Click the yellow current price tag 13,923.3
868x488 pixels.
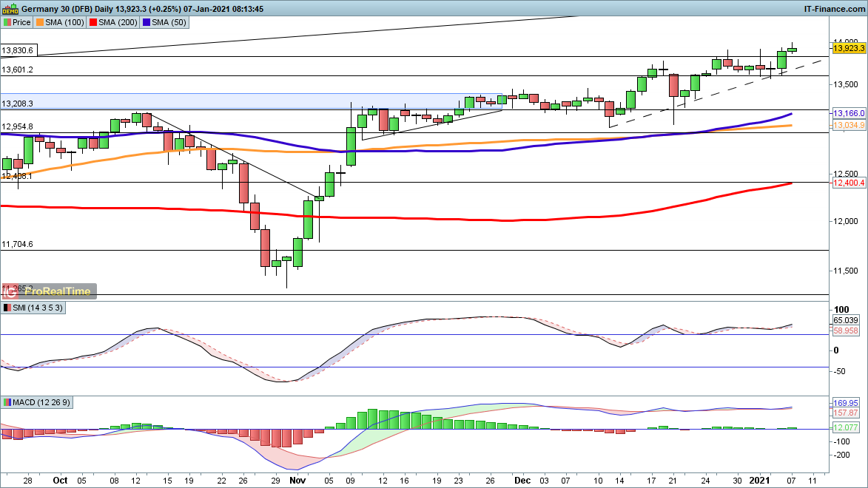pyautogui.click(x=849, y=48)
